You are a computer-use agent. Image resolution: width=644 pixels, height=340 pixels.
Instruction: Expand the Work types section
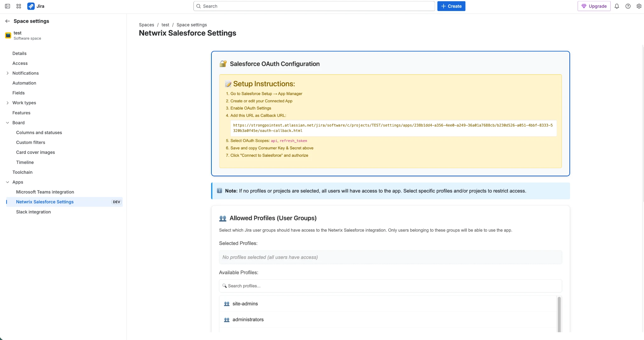click(x=8, y=103)
